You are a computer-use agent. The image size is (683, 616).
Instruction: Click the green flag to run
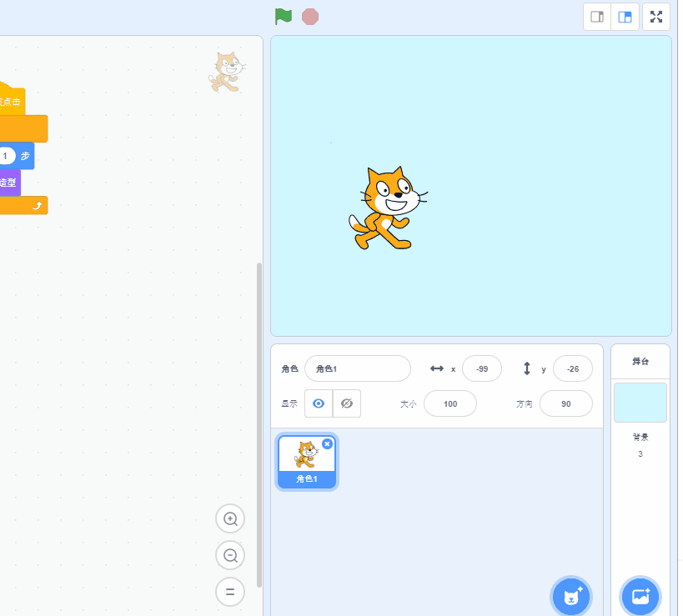[x=284, y=17]
